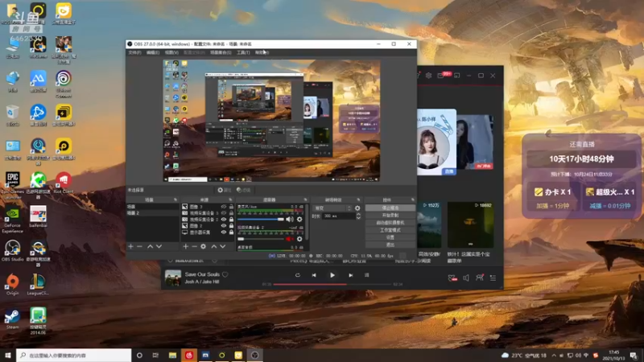Click the 启动虚拟摄像机 button
The image size is (644, 362).
tap(390, 223)
